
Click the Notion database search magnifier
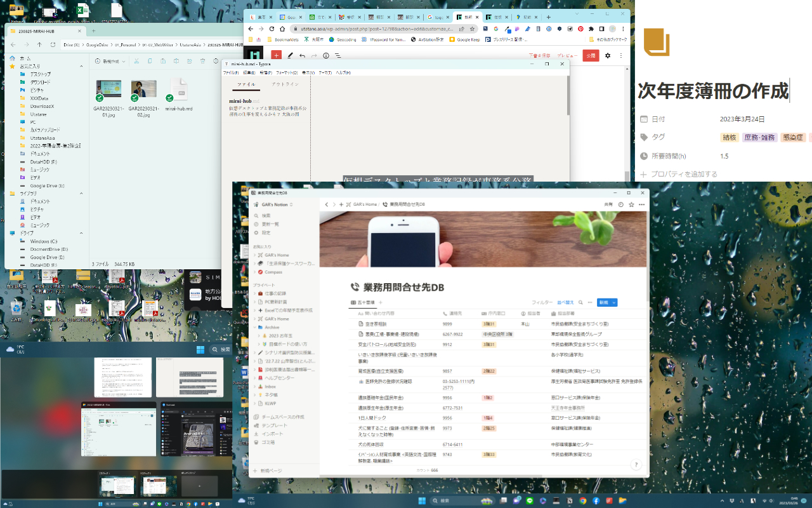[580, 303]
